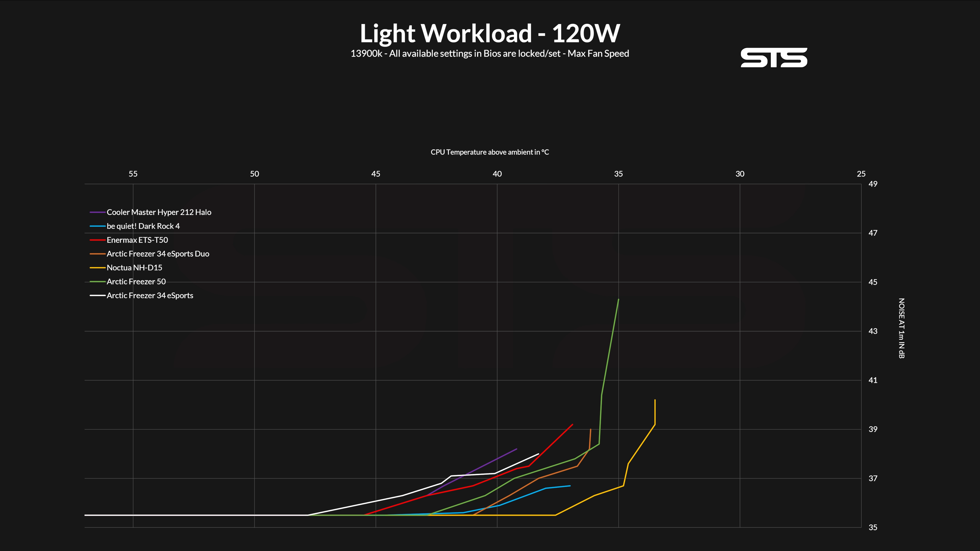This screenshot has width=980, height=551.
Task: Click the 49 dB noise axis label
Action: [x=873, y=184]
